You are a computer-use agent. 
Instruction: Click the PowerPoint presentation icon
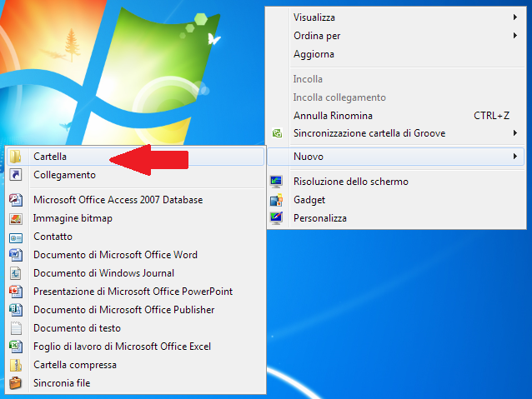pyautogui.click(x=16, y=292)
